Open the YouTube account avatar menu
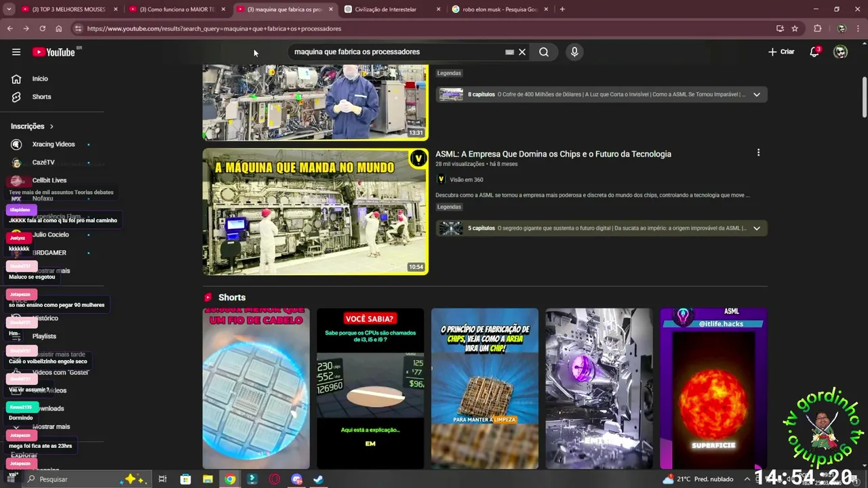868x488 pixels. click(840, 52)
